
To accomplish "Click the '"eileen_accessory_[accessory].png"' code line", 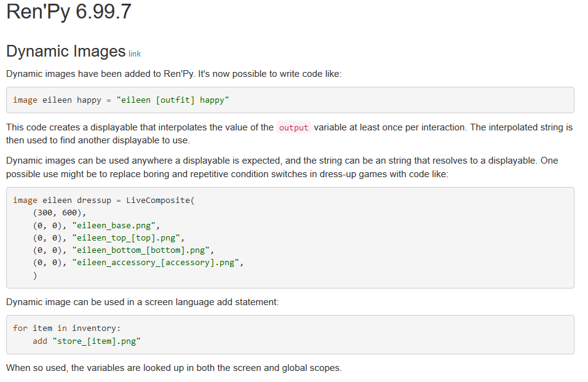I will (x=138, y=263).
